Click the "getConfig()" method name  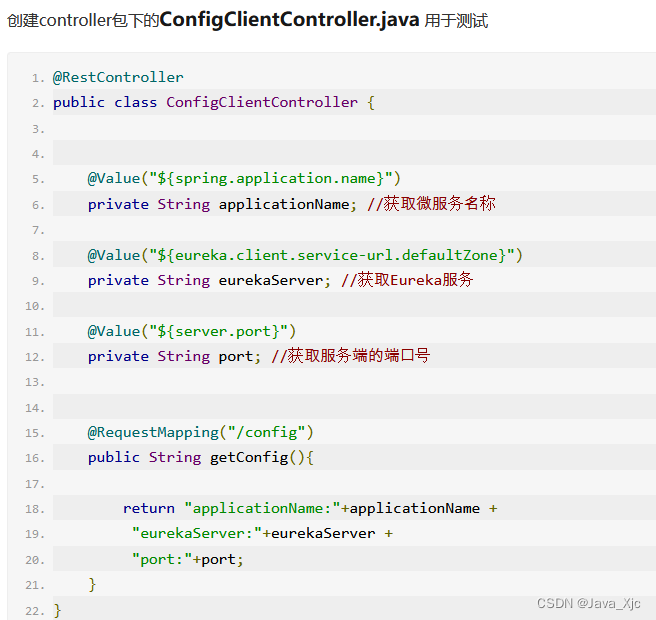tap(257, 458)
